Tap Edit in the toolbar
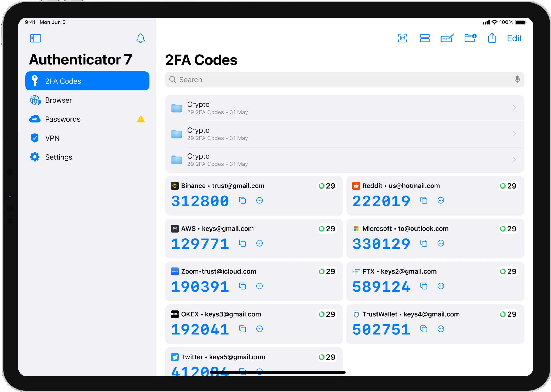 514,38
